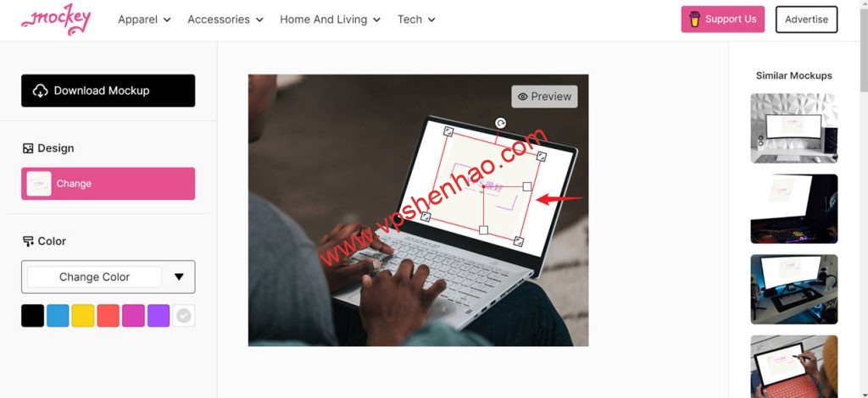Click the right-edge square stretch handle

coord(527,187)
